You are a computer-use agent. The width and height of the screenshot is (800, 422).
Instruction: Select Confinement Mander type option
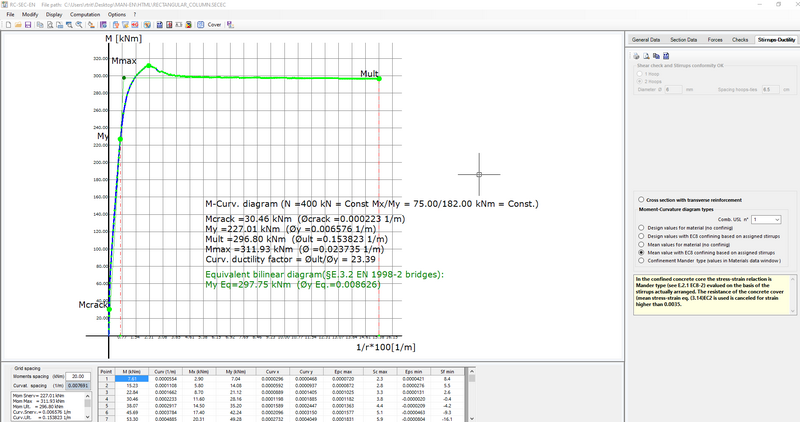(x=641, y=260)
